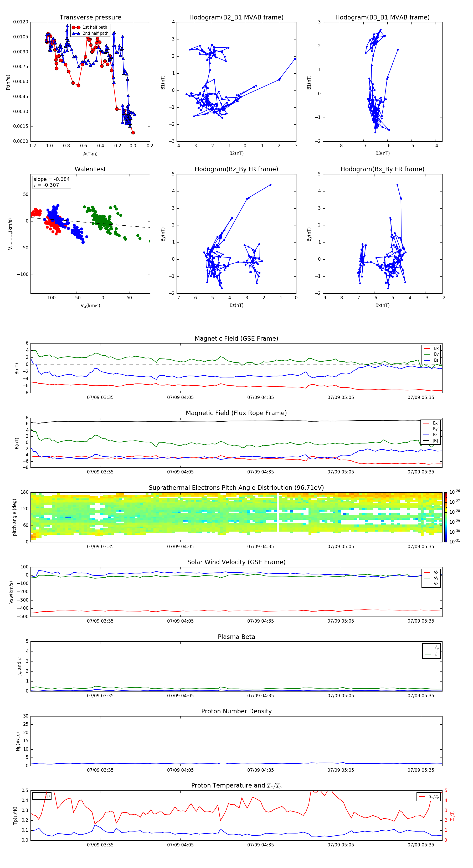Click the 'Magnetic Field (GSE Frame)' title
Screen dimensions: 473x868
tap(236, 338)
